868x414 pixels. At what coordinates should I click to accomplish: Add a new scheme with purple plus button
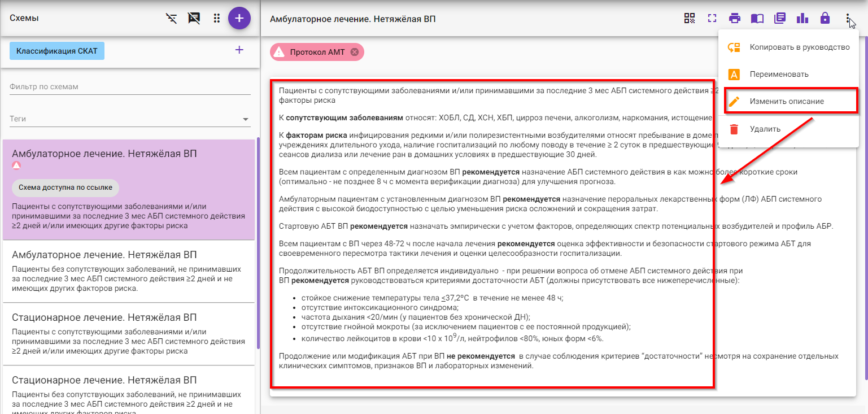point(239,18)
